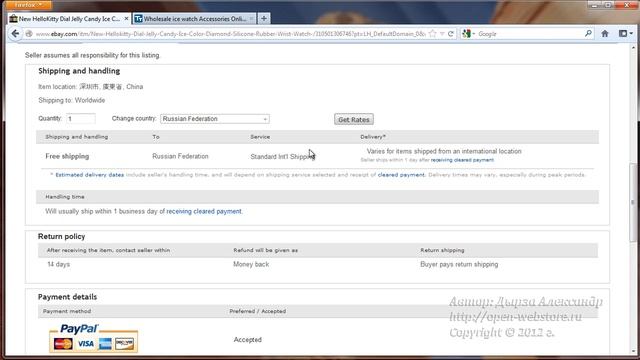
Task: Bookmark this page with the star icon
Action: pos(433,34)
